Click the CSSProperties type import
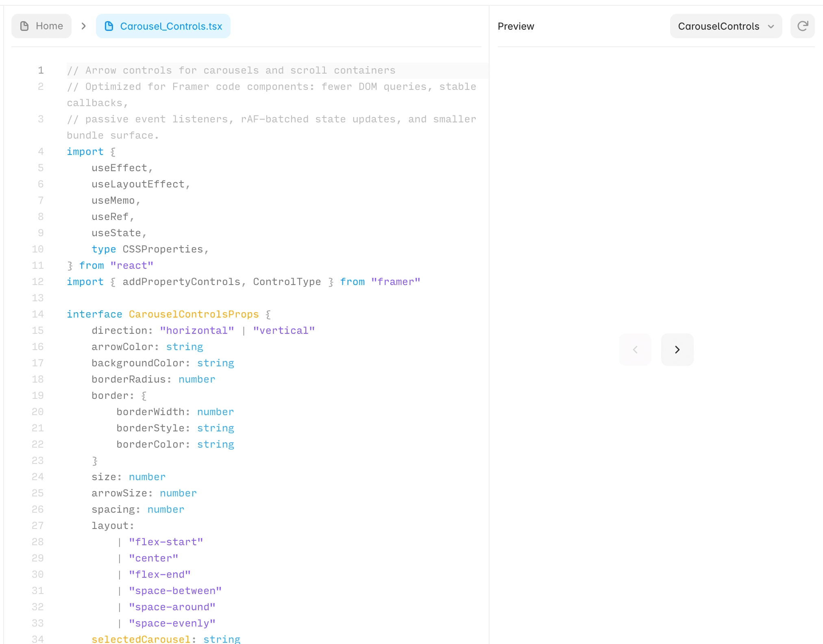823x644 pixels. (163, 249)
